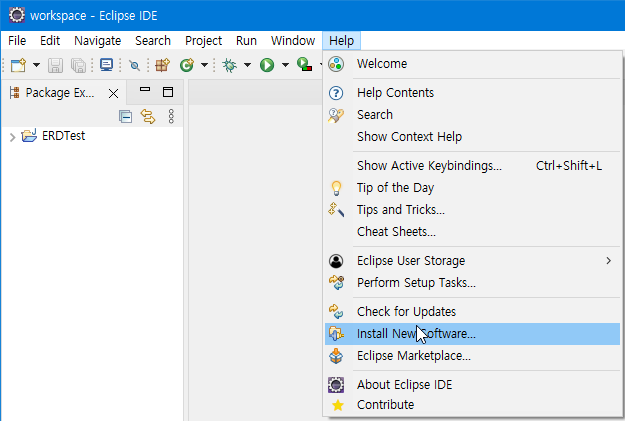The height and width of the screenshot is (421, 625).
Task: Click the Tips and Tricks wand icon
Action: click(336, 210)
